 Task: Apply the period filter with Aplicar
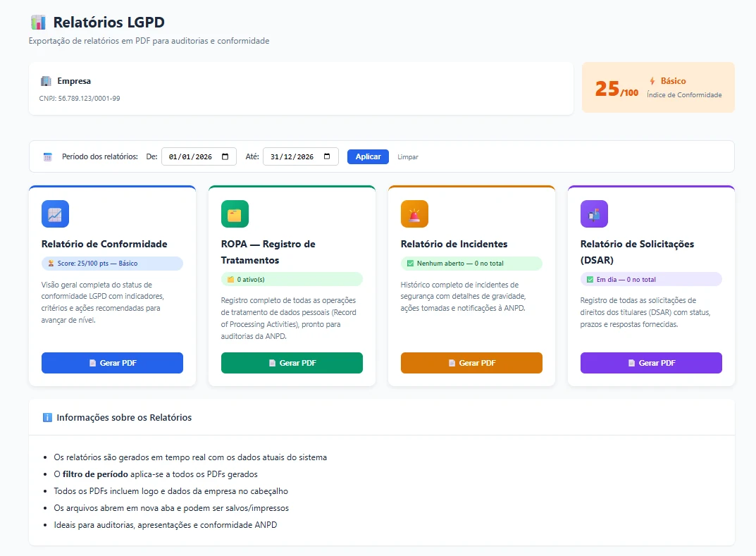[x=368, y=156]
